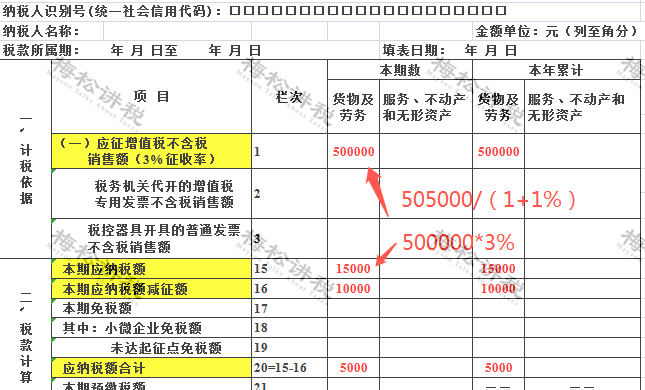Select 5000 in 本年累计 column
The width and height of the screenshot is (645, 390).
[x=498, y=368]
